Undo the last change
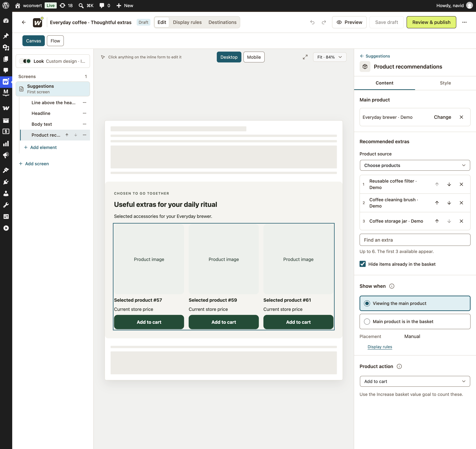 pos(312,22)
